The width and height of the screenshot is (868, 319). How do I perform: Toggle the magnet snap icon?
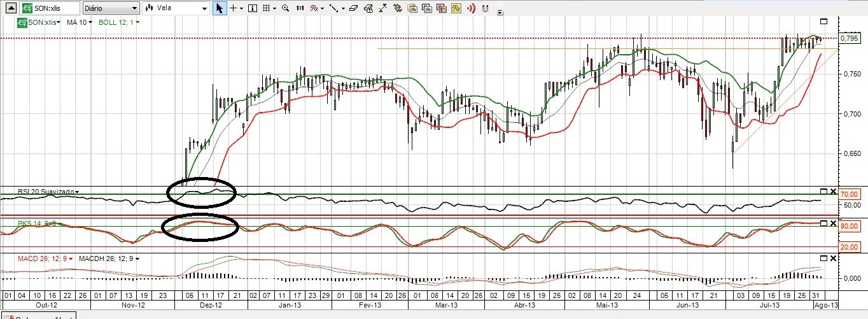[x=485, y=8]
